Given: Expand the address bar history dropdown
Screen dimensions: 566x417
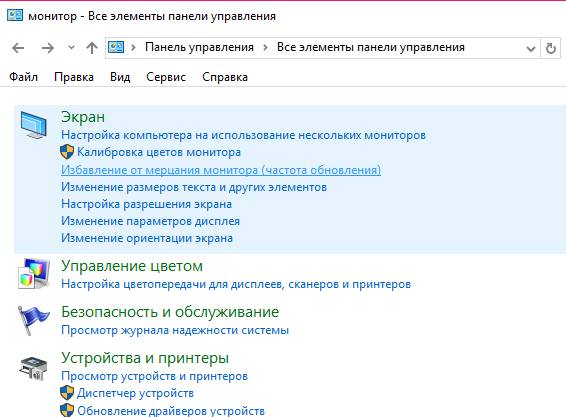Looking at the screenshot, I should tap(531, 48).
